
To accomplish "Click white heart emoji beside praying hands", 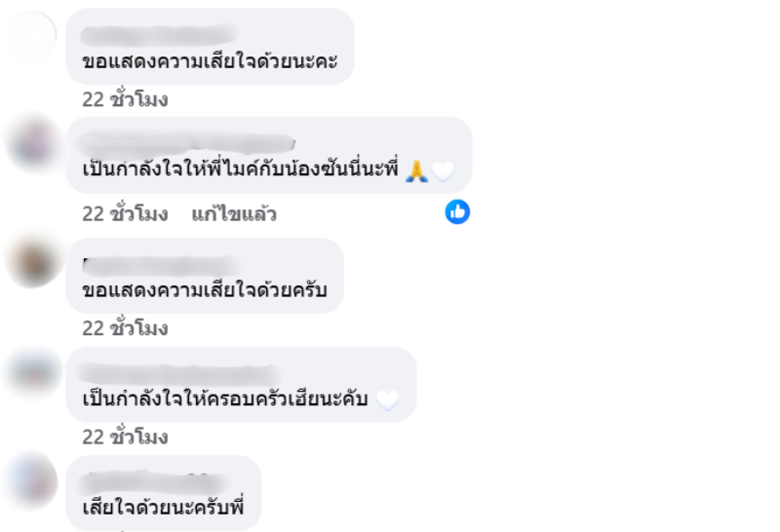I will click(x=443, y=171).
